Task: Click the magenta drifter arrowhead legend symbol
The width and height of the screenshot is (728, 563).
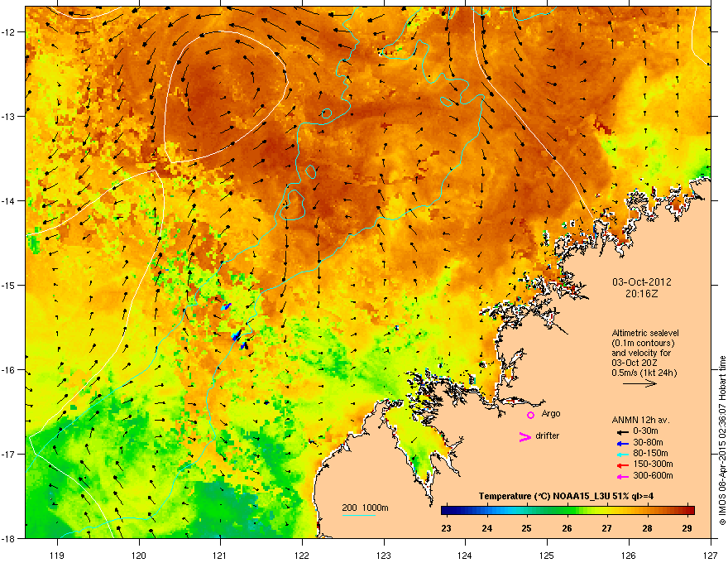Action: click(524, 436)
